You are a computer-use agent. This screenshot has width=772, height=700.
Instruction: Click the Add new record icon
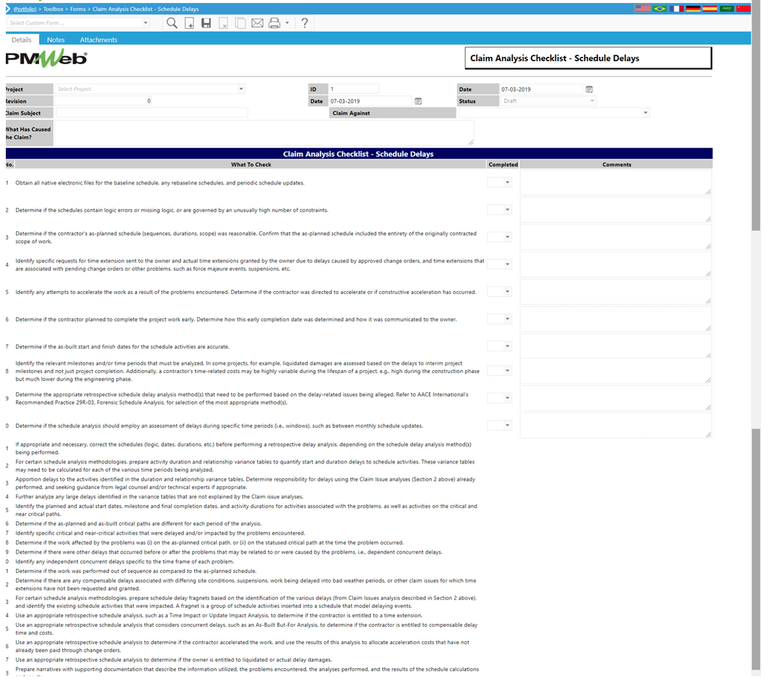coord(190,23)
